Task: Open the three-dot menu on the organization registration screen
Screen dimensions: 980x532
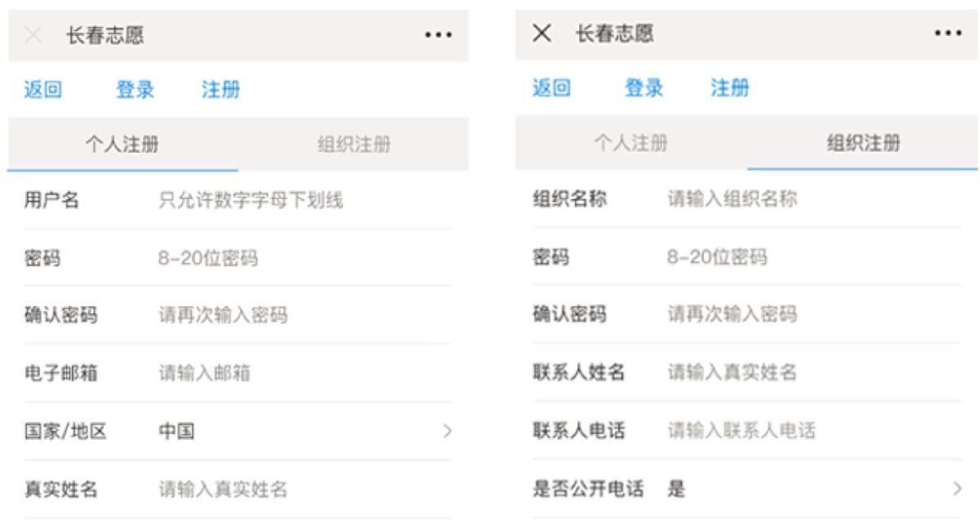Action: pyautogui.click(x=947, y=33)
